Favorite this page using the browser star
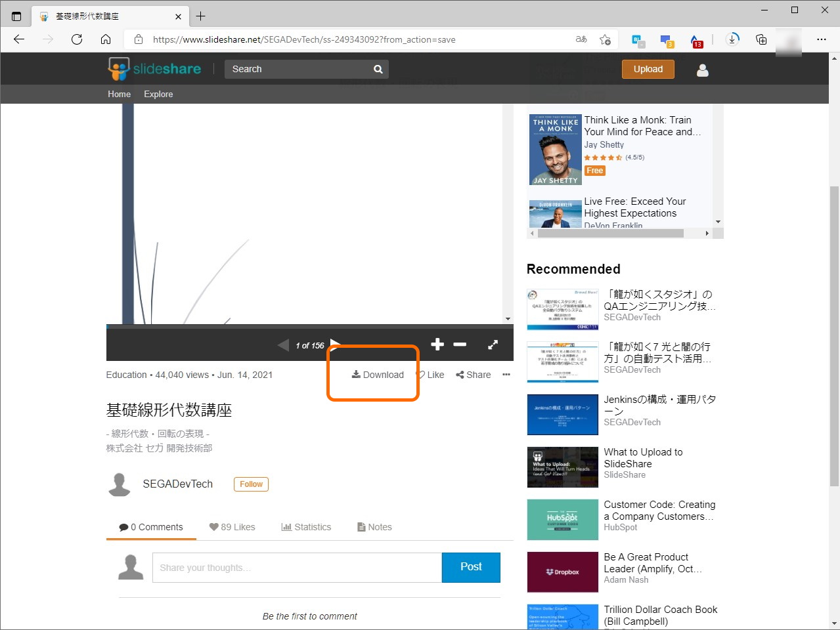The image size is (840, 630). click(606, 39)
